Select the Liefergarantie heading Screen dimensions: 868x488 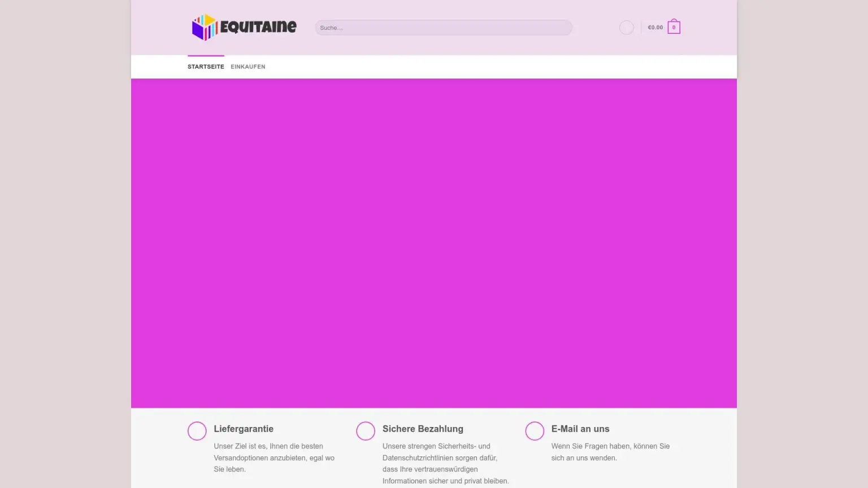244,429
